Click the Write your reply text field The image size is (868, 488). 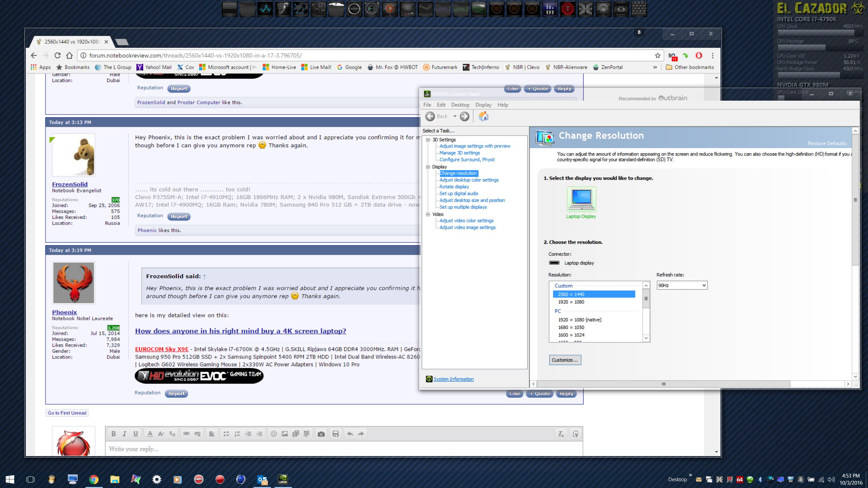(x=343, y=449)
